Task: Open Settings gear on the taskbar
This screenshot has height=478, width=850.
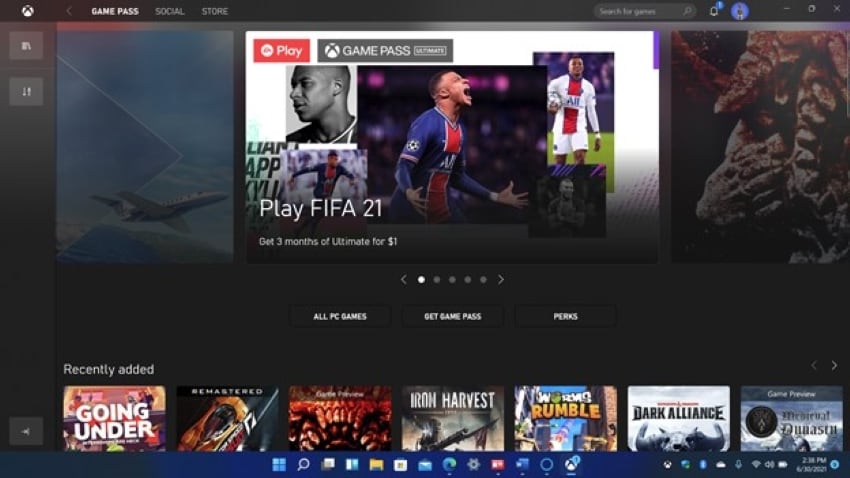Action: coord(473,464)
